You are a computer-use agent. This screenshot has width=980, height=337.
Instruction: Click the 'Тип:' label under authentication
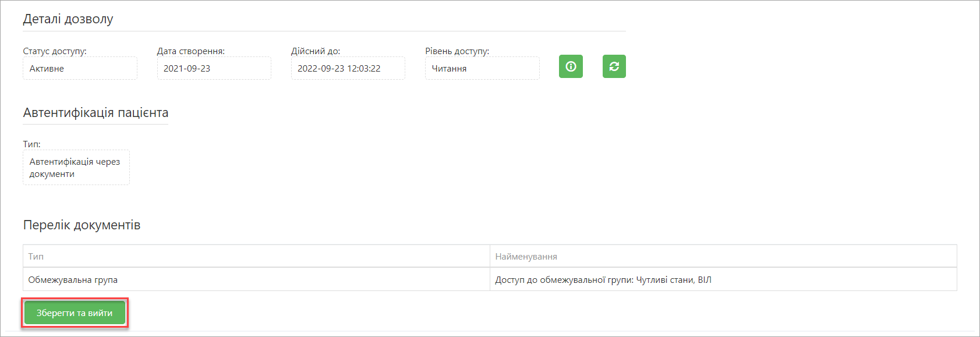[x=31, y=144]
